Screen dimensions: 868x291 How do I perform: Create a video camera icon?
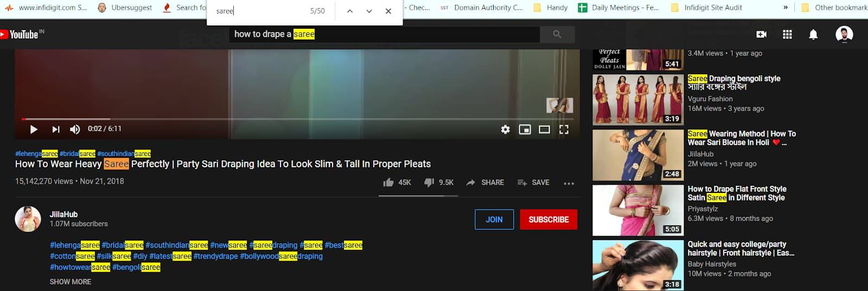761,34
